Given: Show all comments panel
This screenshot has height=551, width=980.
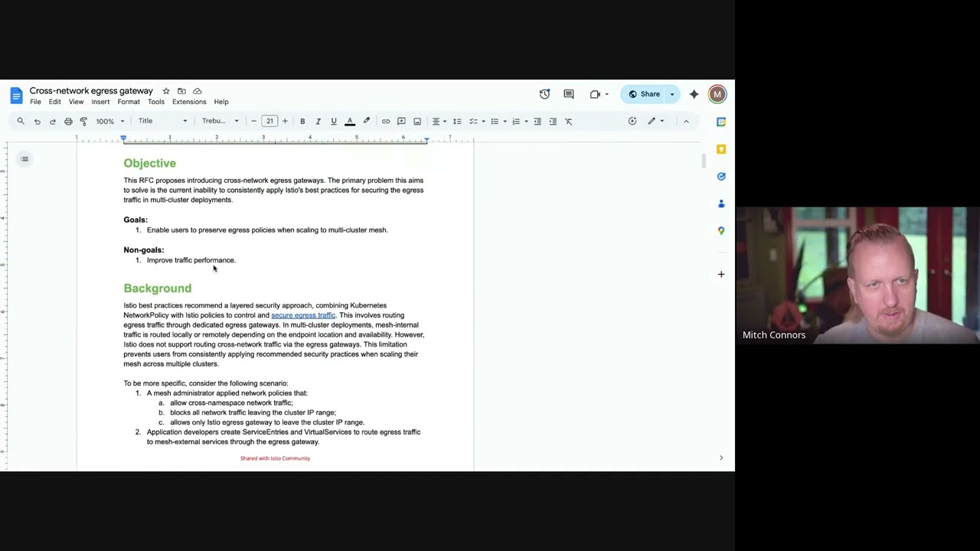Looking at the screenshot, I should coord(569,94).
